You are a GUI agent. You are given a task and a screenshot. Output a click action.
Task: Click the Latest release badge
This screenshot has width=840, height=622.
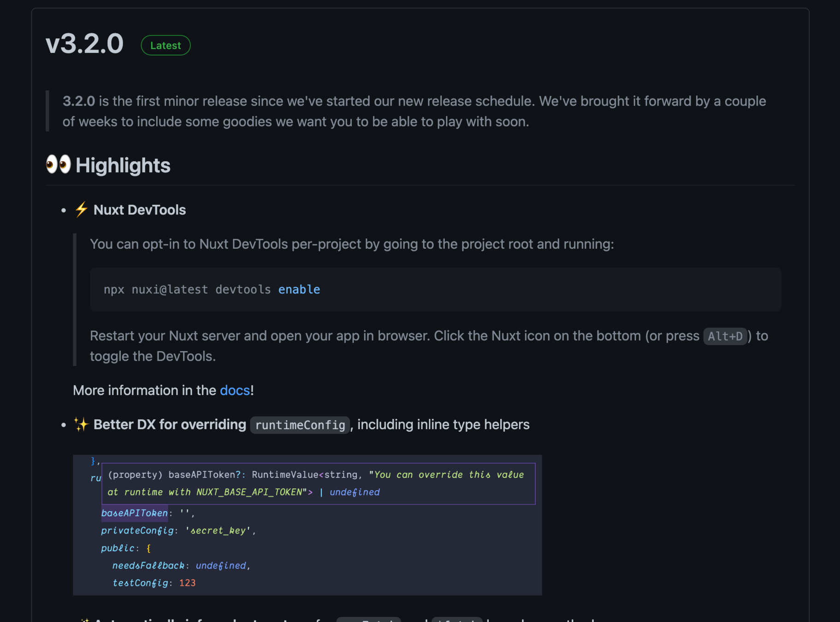(x=166, y=45)
